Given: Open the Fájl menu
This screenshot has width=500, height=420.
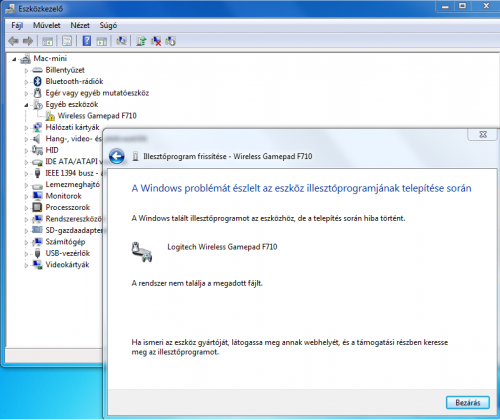Looking at the screenshot, I should pyautogui.click(x=17, y=25).
